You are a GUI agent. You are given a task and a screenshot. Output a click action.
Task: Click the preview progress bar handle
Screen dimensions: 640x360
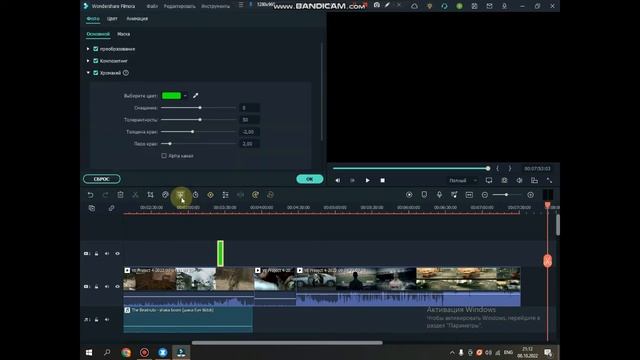tap(488, 168)
